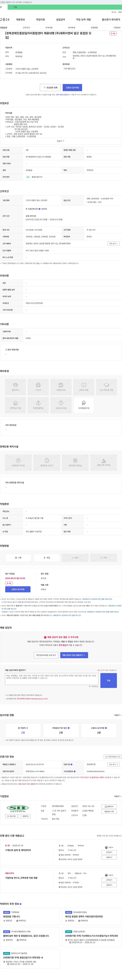Click the 건물 내부 경사로 facility icon
Image resolution: width=122 pixels, height=980 pixels.
click(x=104, y=463)
